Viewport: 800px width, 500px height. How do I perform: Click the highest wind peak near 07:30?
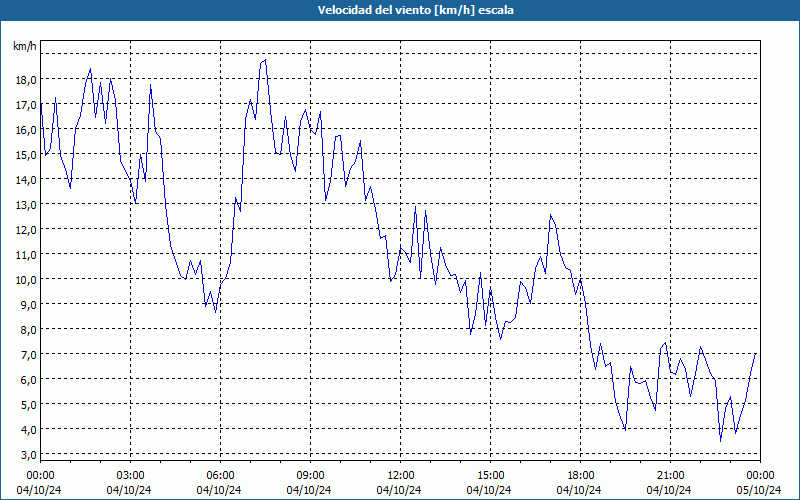pyautogui.click(x=265, y=60)
